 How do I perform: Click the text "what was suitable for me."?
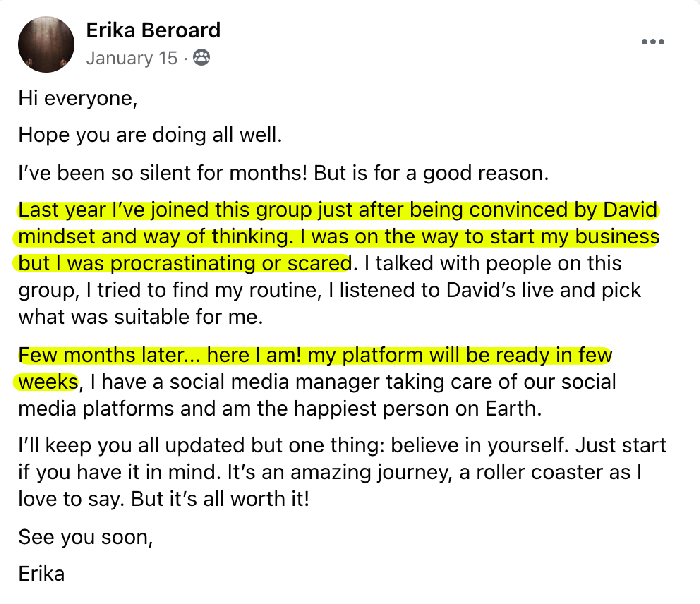point(140,317)
